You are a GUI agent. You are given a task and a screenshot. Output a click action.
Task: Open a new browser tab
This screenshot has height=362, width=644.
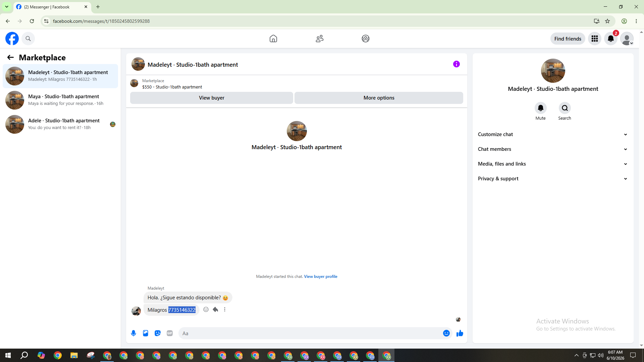coord(98,7)
